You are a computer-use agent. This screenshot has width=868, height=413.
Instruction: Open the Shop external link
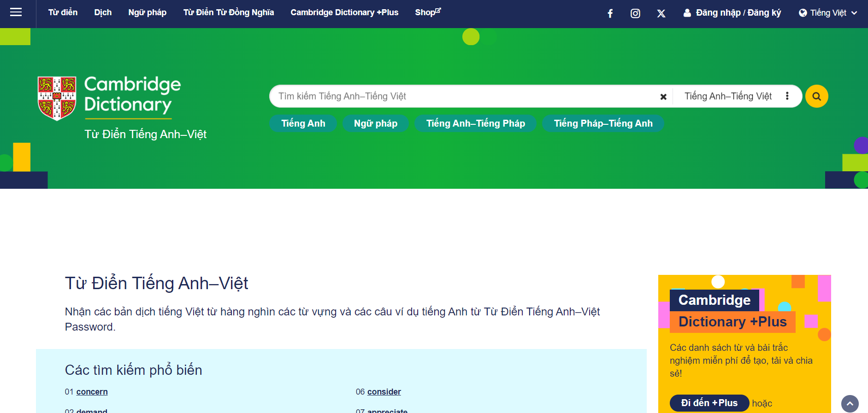(428, 12)
